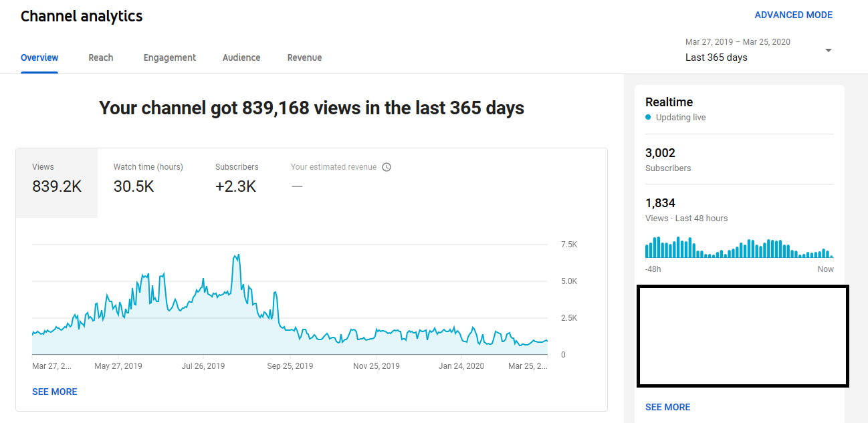Expand the date range dropdown arrow
Image resolution: width=868 pixels, height=423 pixels.
coord(829,50)
